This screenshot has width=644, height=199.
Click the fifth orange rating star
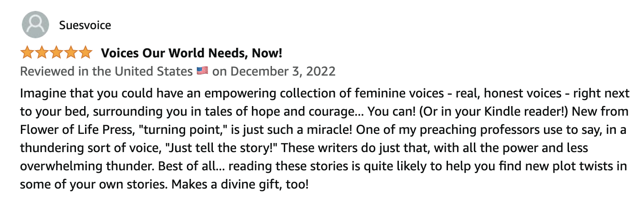[x=85, y=53]
